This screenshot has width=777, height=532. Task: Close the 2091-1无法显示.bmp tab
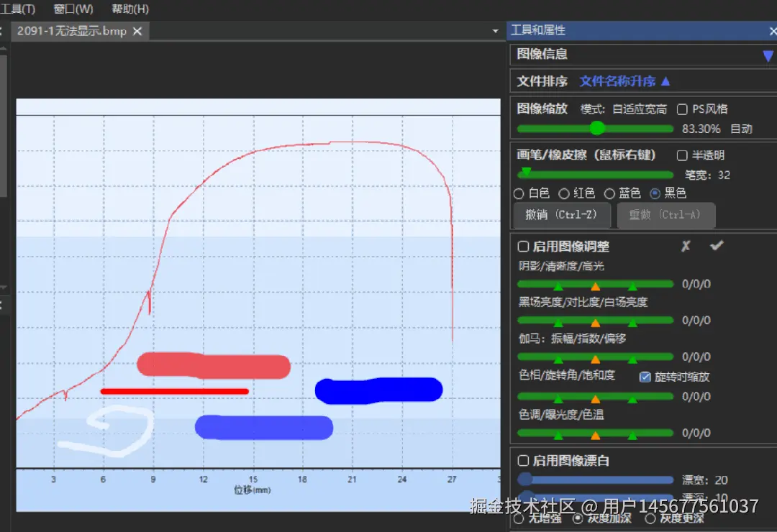[x=137, y=31]
